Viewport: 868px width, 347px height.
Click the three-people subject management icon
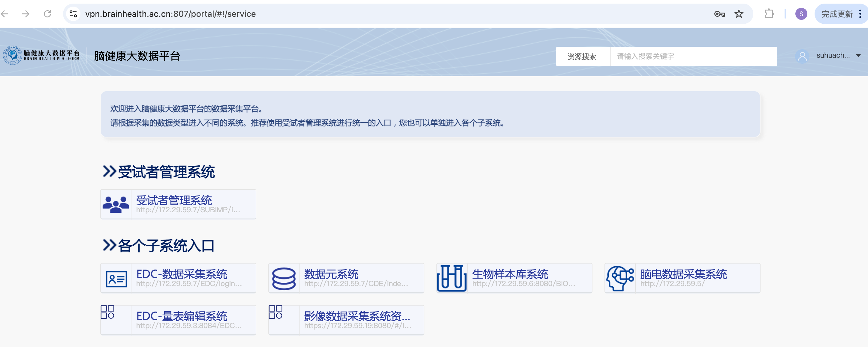coord(116,204)
